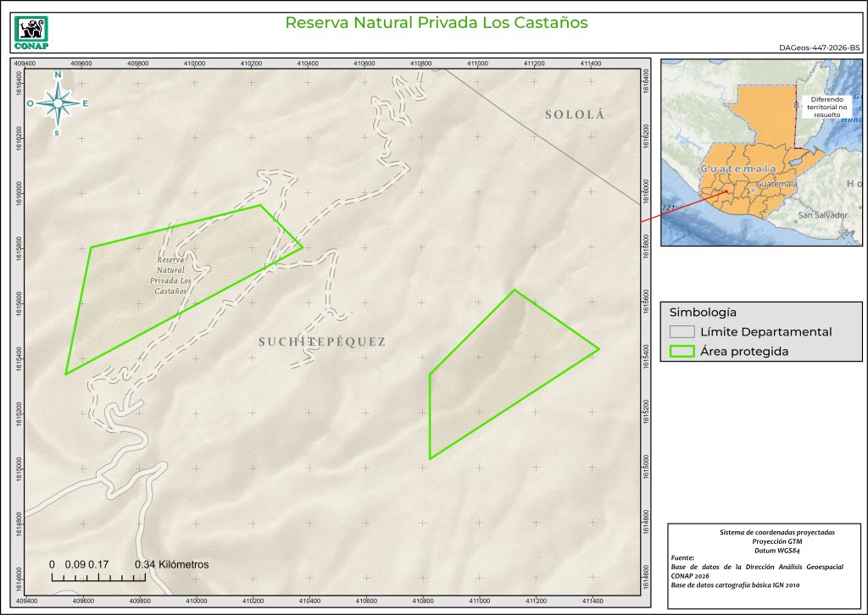This screenshot has height=615, width=868.
Task: Click the 0.34 Kilómetros scale label
Action: [x=171, y=564]
